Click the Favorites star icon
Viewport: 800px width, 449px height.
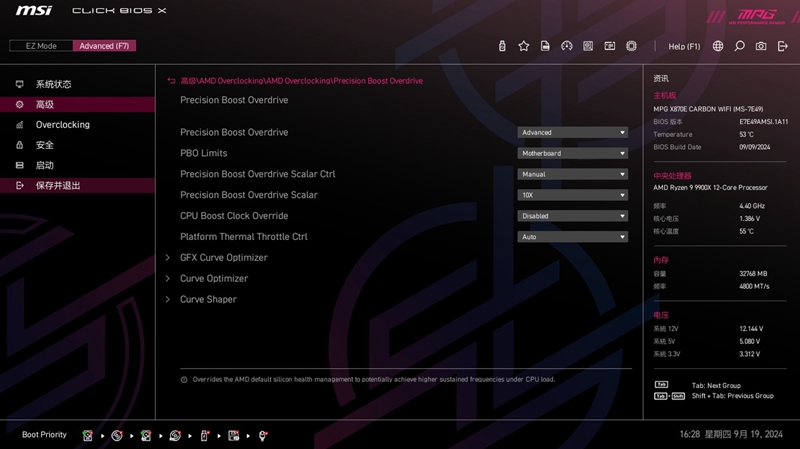tap(523, 46)
